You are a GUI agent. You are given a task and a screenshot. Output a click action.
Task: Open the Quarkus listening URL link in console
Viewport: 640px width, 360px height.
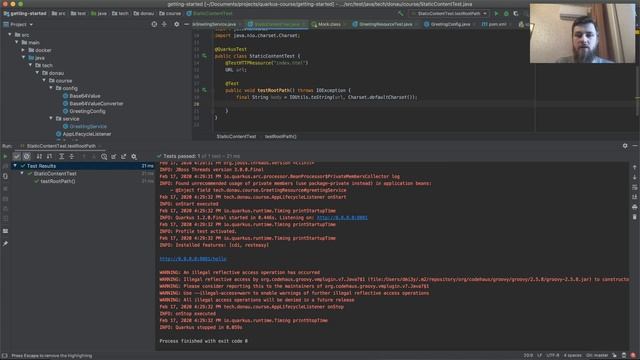click(342, 218)
